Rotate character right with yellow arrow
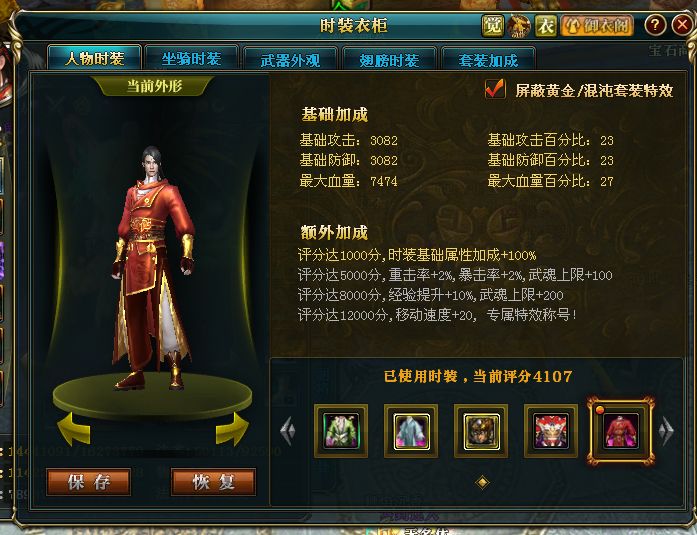 pos(232,429)
